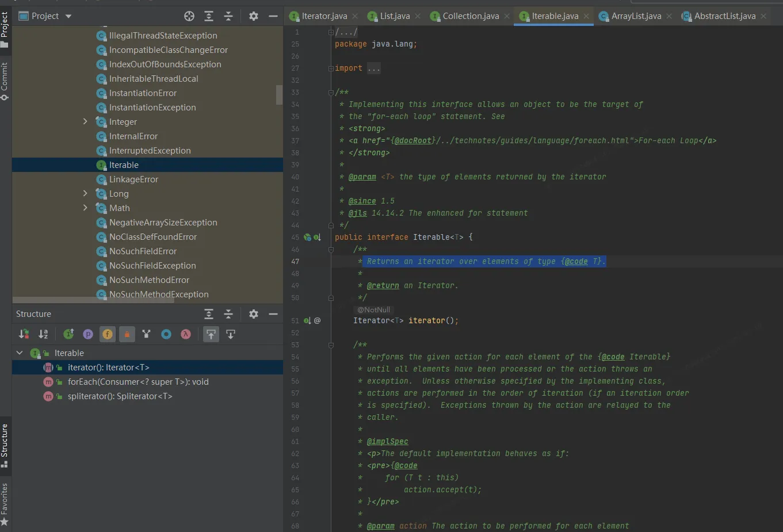Click the globe-like gutter icon on line 45
The image size is (783, 532).
(307, 237)
